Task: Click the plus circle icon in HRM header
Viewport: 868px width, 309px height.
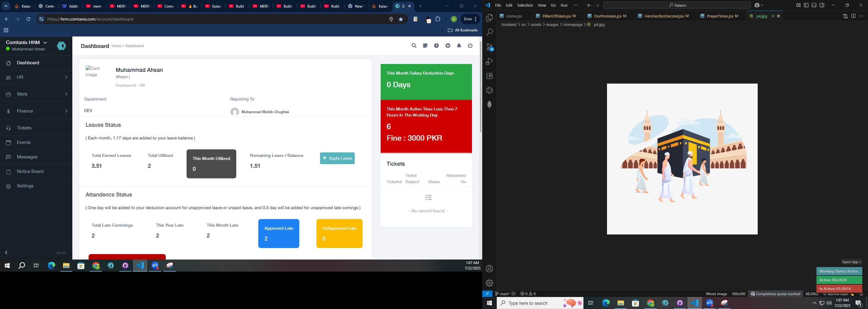Action: [448, 46]
